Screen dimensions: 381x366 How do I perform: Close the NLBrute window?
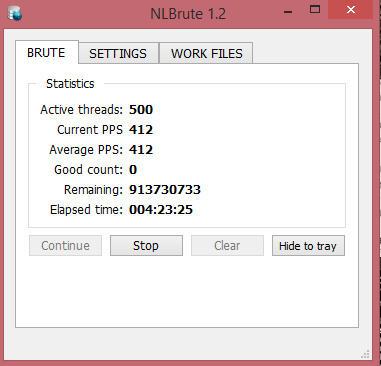pos(351,10)
